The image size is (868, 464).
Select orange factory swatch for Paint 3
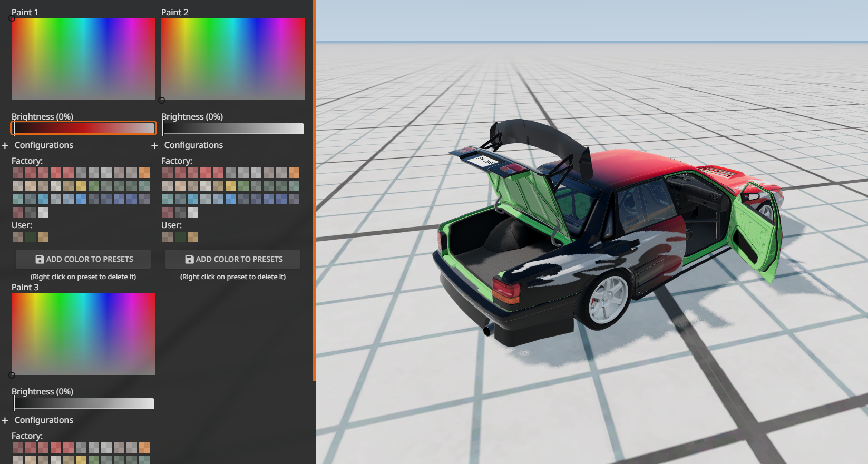pyautogui.click(x=144, y=448)
